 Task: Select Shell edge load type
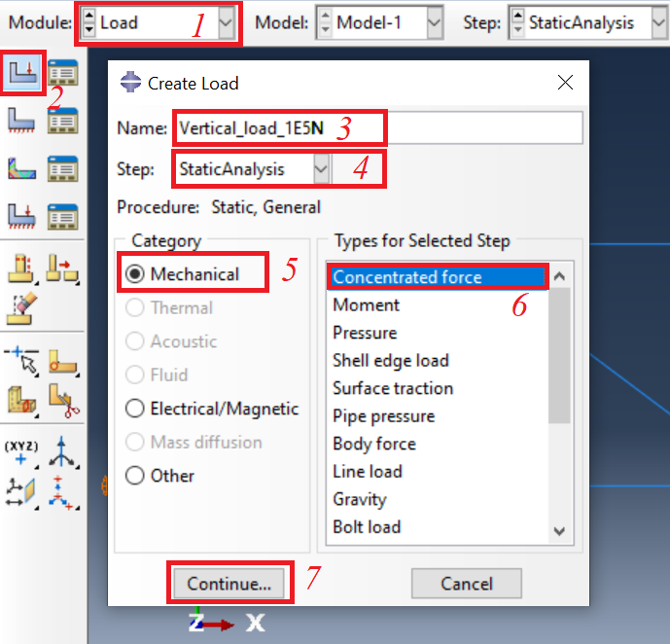click(x=438, y=360)
